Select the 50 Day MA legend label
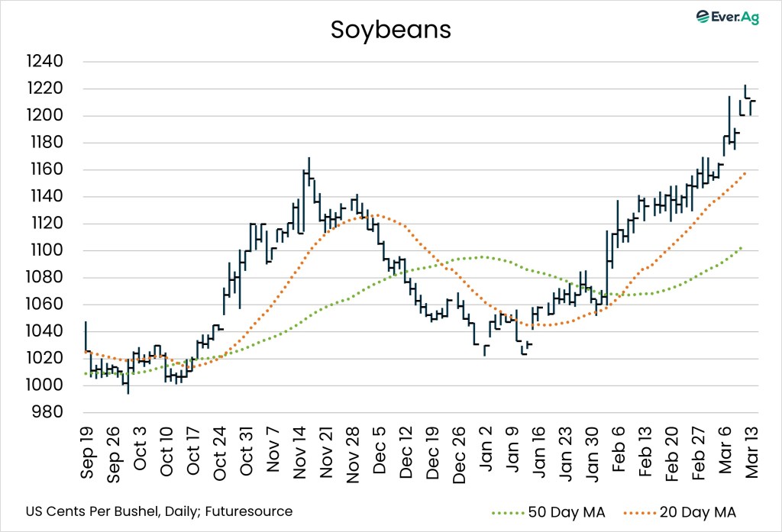This screenshot has height=532, width=782. tap(566, 512)
